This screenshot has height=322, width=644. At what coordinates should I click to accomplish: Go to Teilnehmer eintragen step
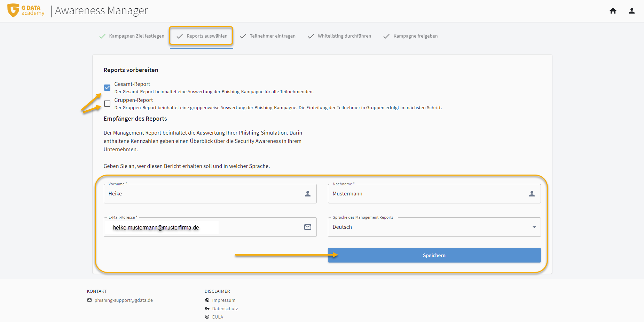pos(268,36)
